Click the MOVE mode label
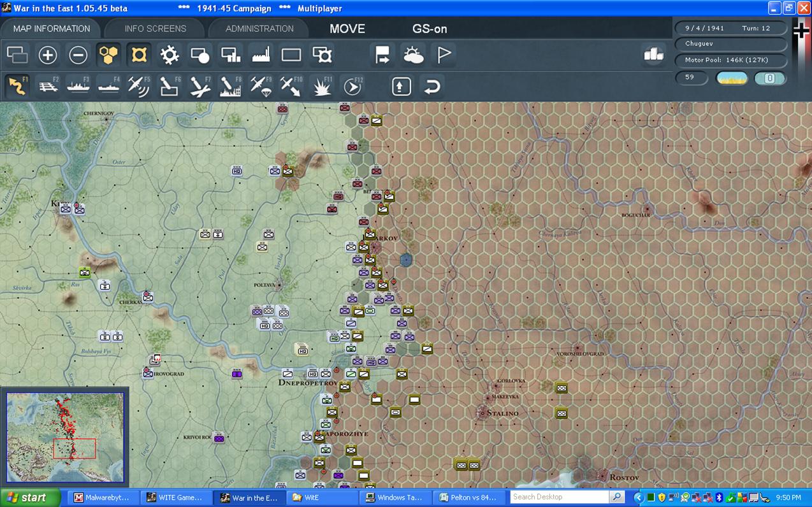The image size is (812, 507). pyautogui.click(x=347, y=29)
